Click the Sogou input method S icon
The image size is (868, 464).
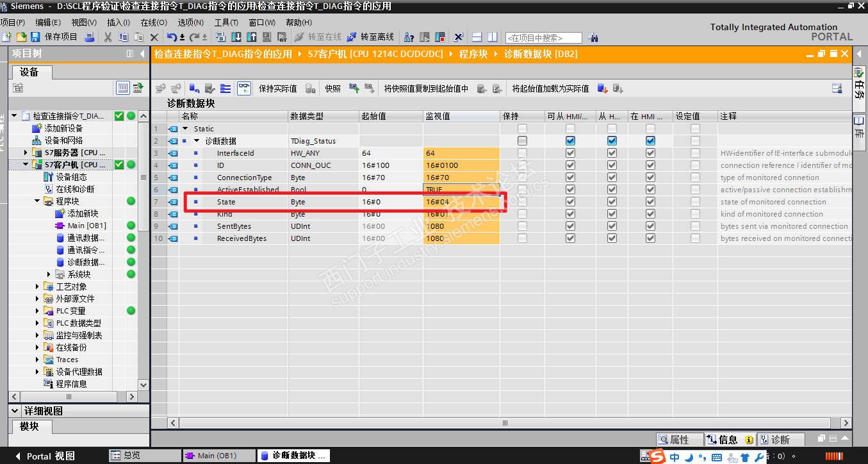click(657, 456)
